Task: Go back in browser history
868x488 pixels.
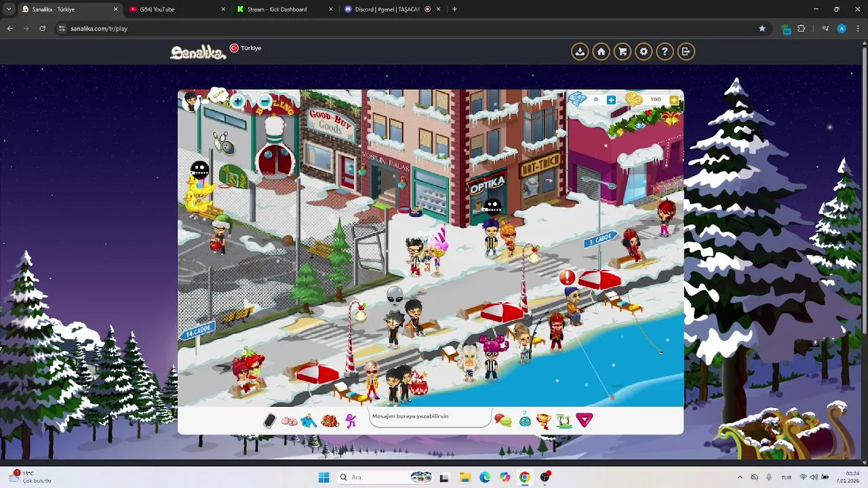Action: tap(9, 28)
